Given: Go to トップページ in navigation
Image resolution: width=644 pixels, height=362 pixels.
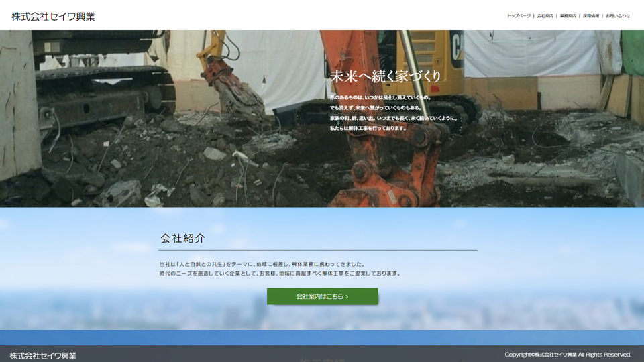Looking at the screenshot, I should (x=519, y=16).
